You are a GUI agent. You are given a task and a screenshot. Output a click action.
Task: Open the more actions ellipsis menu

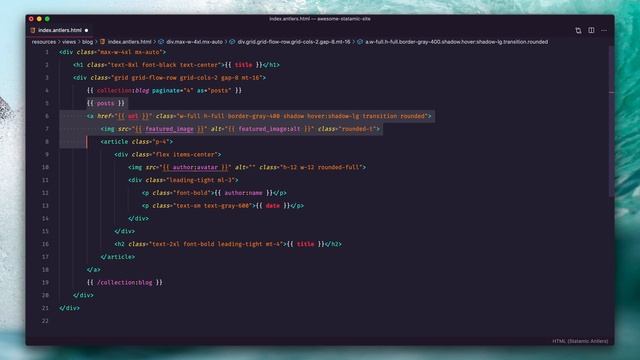604,31
